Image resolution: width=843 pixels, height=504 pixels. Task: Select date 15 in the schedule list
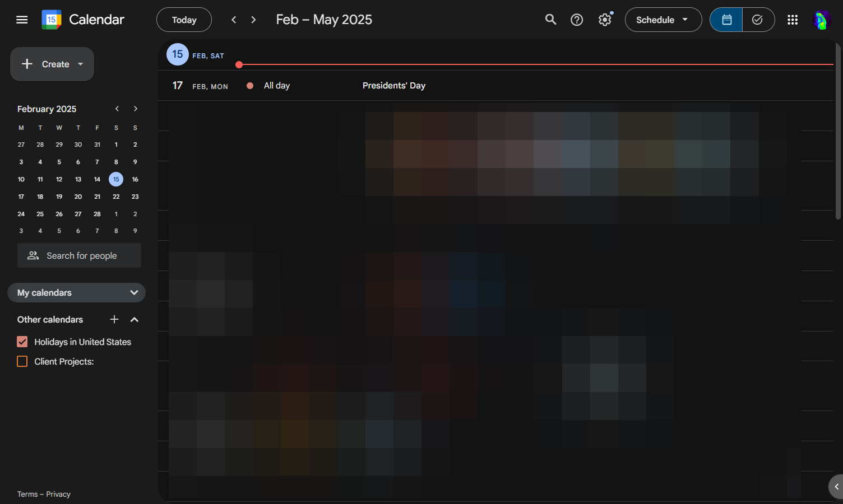point(178,54)
